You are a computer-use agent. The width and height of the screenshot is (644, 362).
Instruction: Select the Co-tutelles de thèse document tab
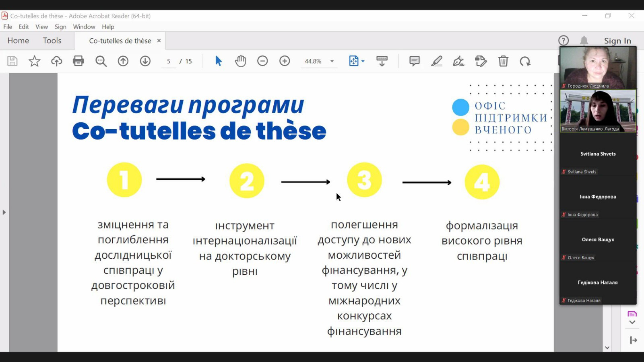tap(120, 41)
